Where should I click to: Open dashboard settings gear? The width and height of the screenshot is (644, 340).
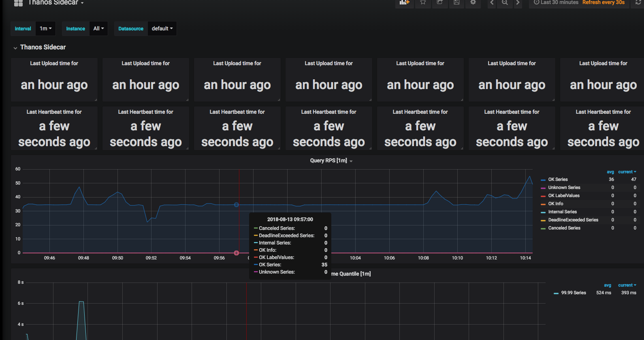(473, 2)
